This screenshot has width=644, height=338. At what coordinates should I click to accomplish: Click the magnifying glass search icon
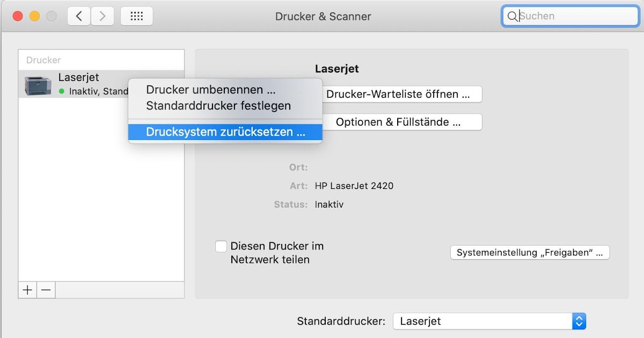513,17
